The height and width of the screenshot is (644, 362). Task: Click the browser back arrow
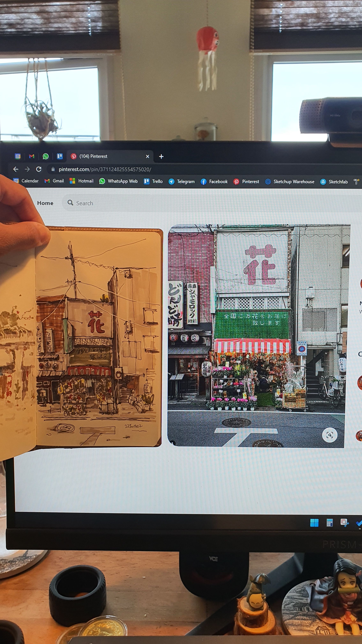16,169
